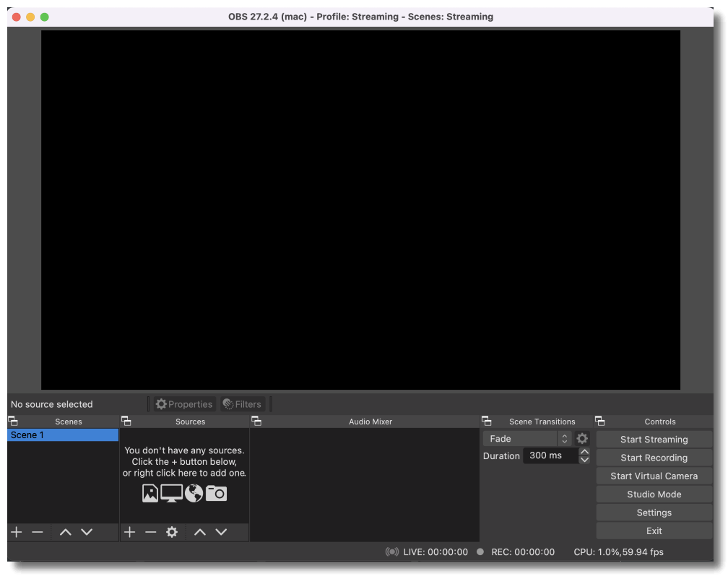The image size is (728, 576).
Task: Decrease the transition duration with down arrow
Action: tap(584, 460)
